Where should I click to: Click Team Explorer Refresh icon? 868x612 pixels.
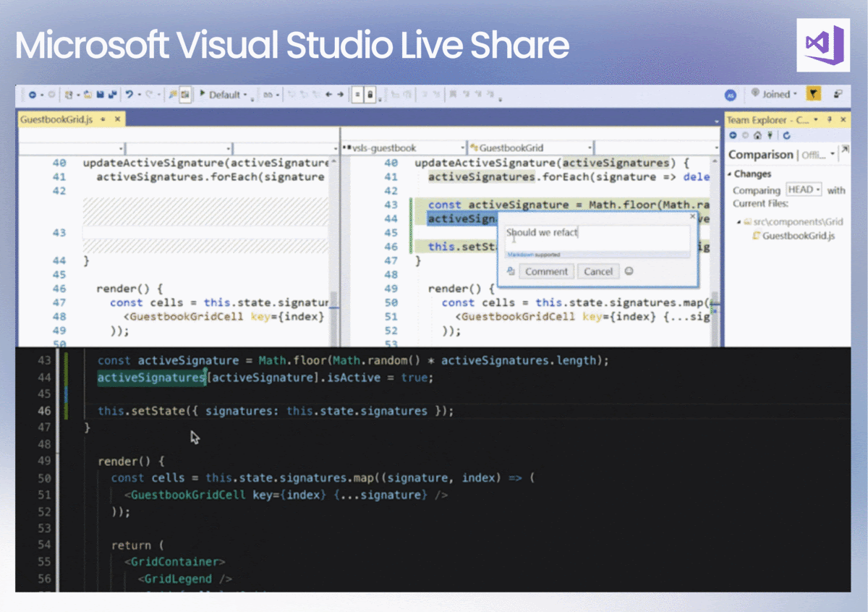pos(786,135)
